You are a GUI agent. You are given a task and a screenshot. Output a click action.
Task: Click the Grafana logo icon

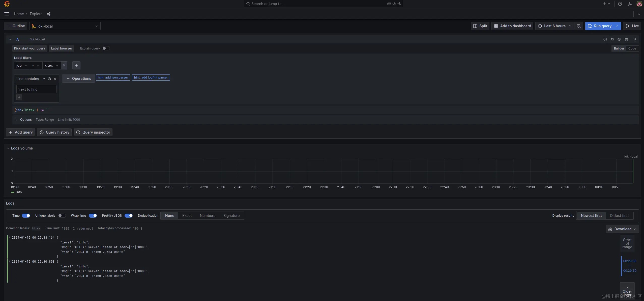pyautogui.click(x=7, y=4)
